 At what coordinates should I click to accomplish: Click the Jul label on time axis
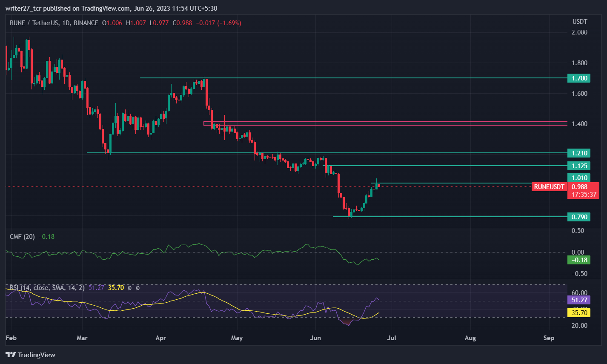point(391,338)
